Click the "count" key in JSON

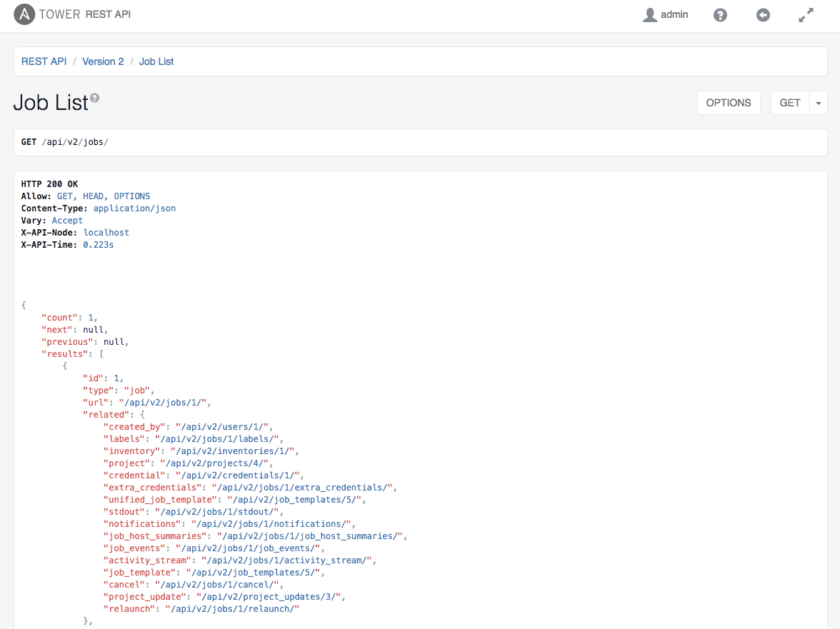(59, 318)
